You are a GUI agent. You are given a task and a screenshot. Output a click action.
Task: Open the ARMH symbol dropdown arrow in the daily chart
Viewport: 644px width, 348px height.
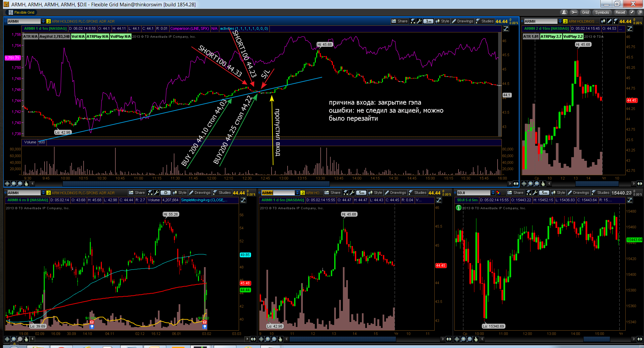[x=43, y=193]
